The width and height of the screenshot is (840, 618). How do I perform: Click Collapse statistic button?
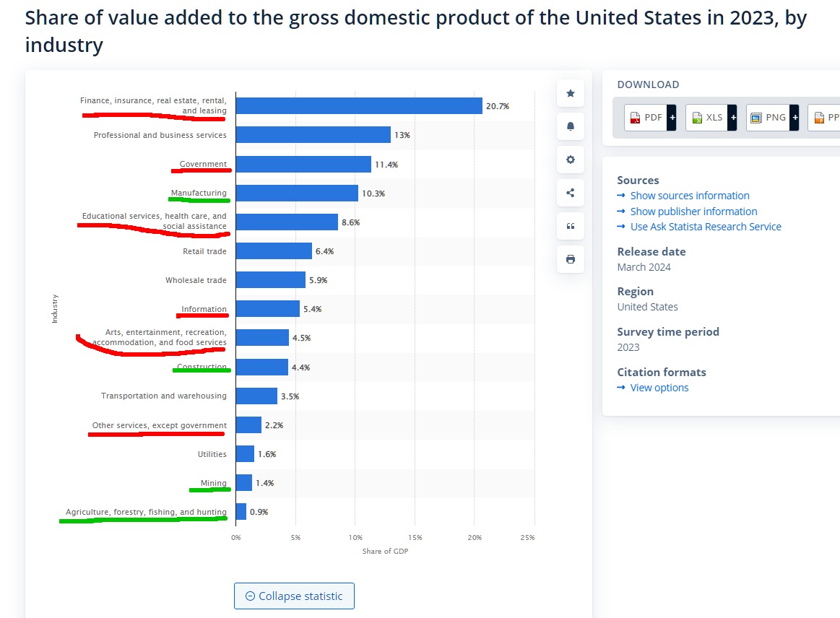click(294, 596)
